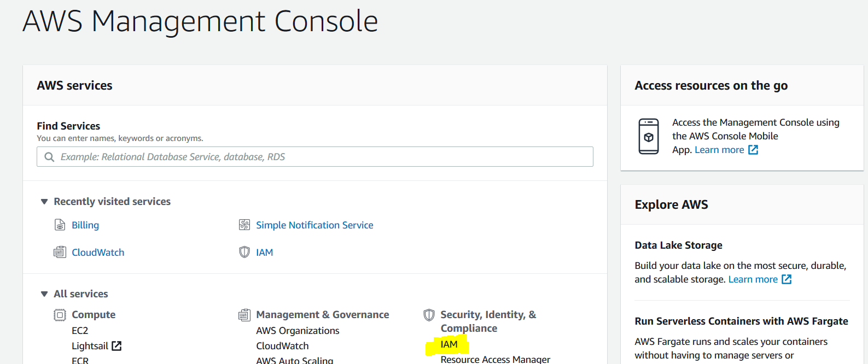This screenshot has width=868, height=364.
Task: Open AWS Auto Scaling service
Action: [294, 360]
